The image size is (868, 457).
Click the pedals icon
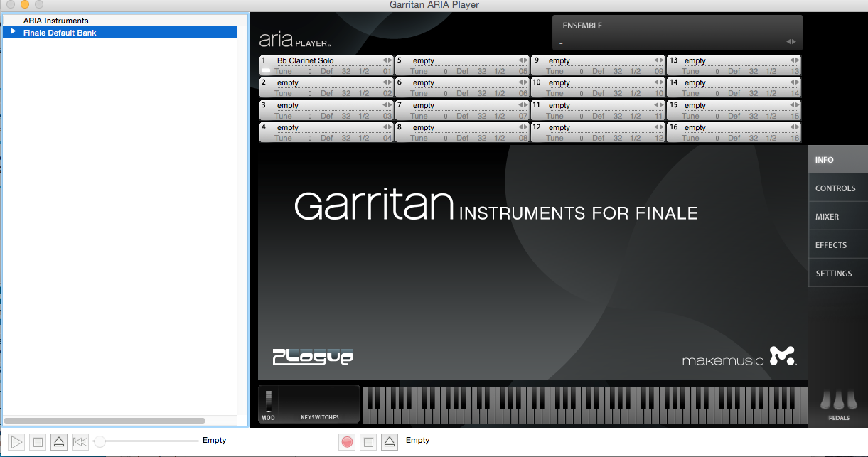[x=839, y=403]
